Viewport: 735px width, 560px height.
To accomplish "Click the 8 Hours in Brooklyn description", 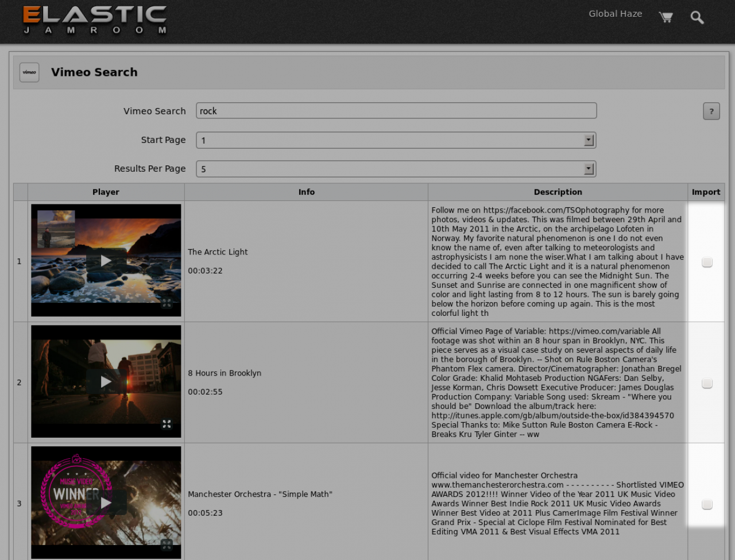I will click(557, 383).
